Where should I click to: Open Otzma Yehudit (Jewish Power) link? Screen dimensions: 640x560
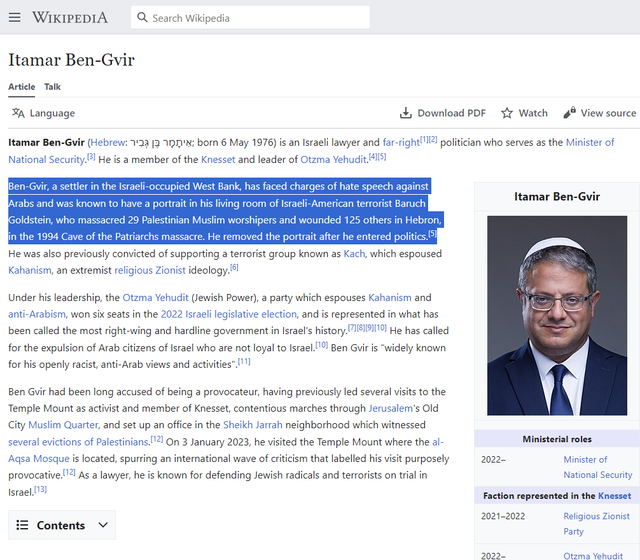pyautogui.click(x=156, y=298)
